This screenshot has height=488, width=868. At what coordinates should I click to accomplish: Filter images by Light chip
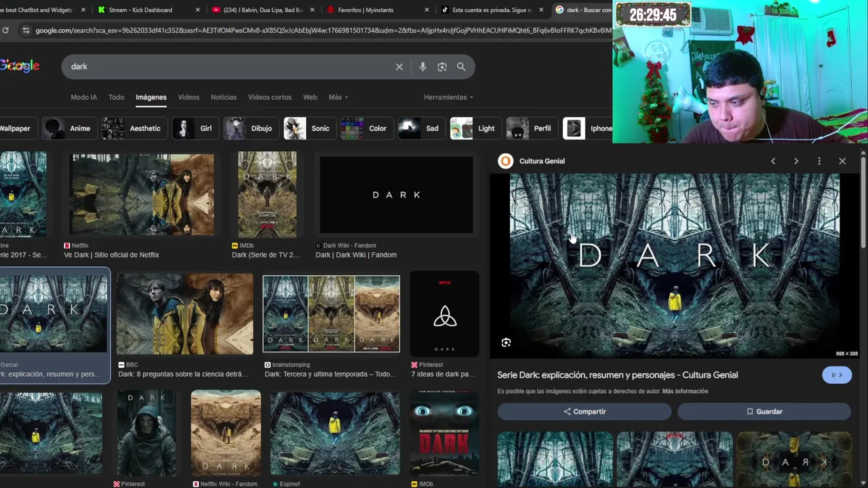[x=475, y=128]
